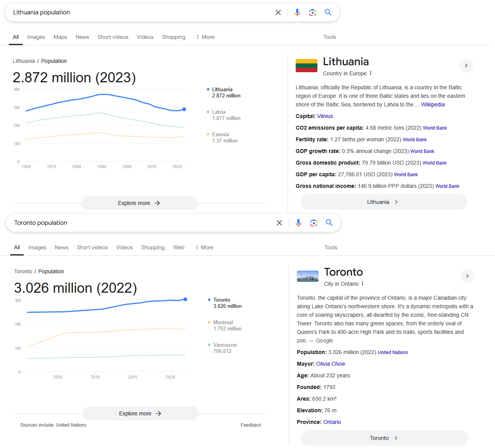495x448 pixels.
Task: Click search magnifier in Toronto search bar
Action: (x=329, y=223)
